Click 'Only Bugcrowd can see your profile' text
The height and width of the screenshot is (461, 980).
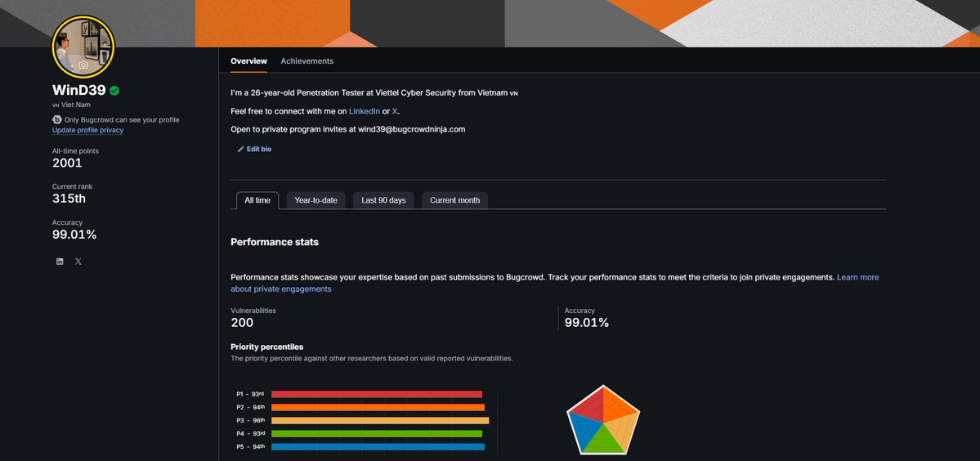122,119
